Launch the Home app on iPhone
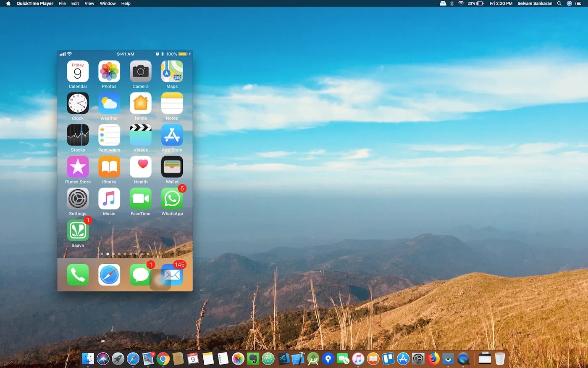Viewport: 588px width, 368px height. coord(141,103)
